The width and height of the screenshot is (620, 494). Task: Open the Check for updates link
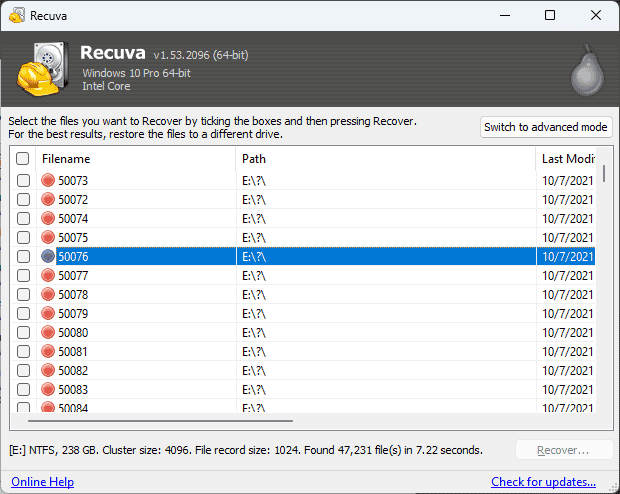click(x=543, y=482)
